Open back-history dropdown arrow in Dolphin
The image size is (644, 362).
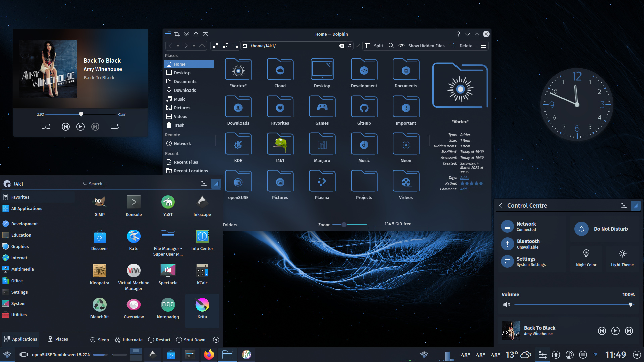[x=178, y=46]
